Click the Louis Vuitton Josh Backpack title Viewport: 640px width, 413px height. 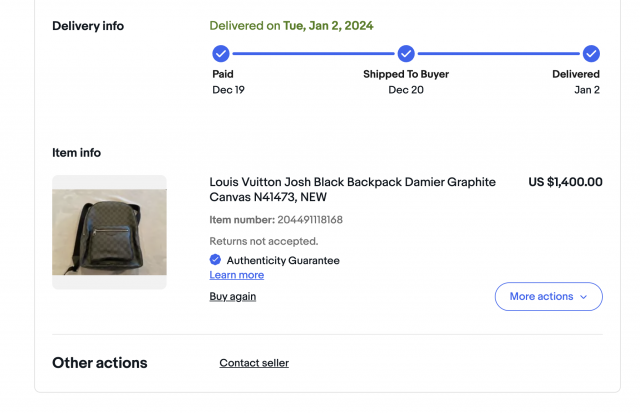click(353, 189)
